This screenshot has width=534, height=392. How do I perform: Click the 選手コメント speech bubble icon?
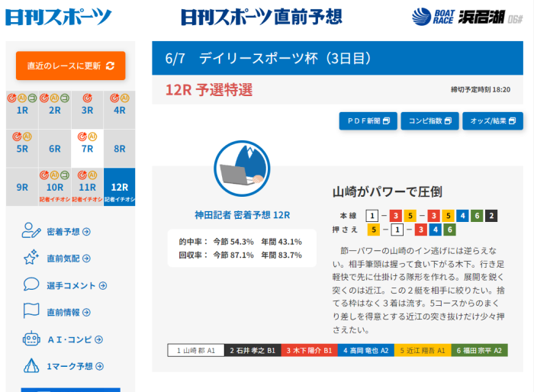31,284
